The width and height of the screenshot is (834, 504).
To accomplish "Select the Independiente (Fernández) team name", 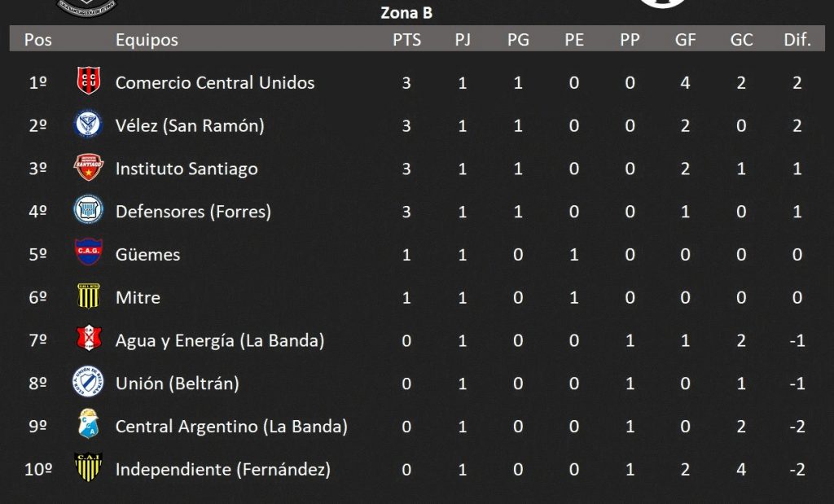I will (223, 470).
